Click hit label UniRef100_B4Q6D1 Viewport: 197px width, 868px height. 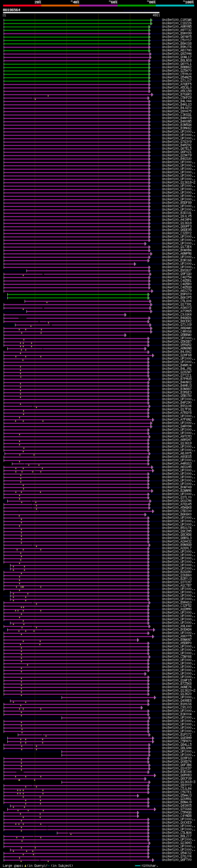(177, 318)
